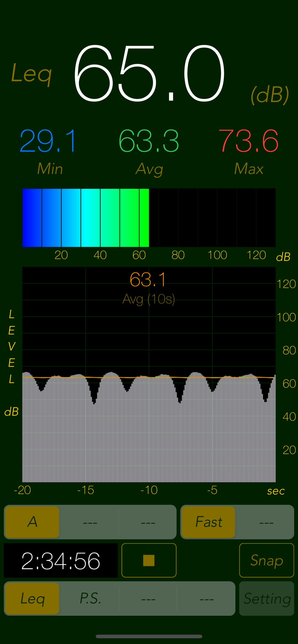
Task: Tap the Snap screenshot button
Action: point(266,560)
